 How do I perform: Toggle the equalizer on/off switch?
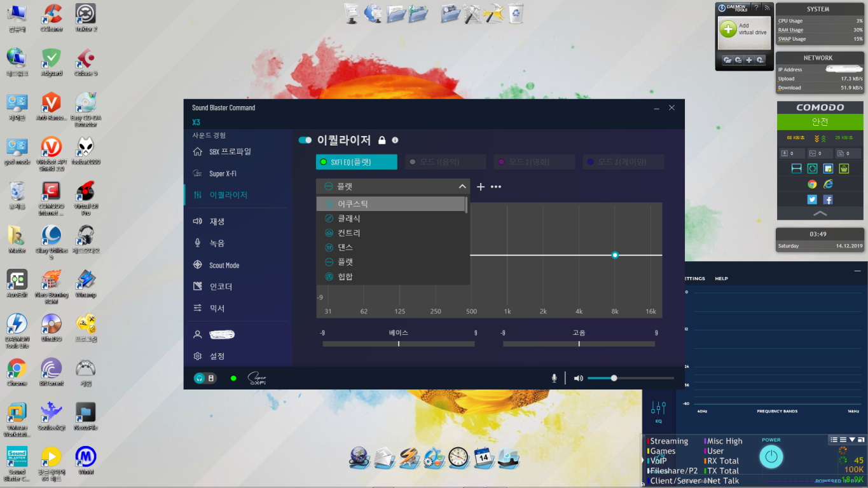click(x=305, y=140)
